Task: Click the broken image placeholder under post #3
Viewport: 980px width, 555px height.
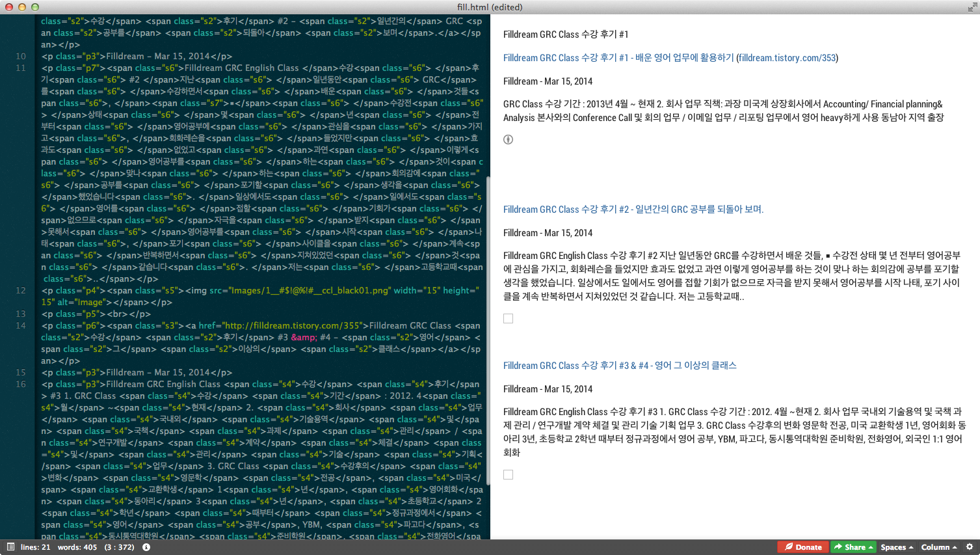Action: coord(509,474)
